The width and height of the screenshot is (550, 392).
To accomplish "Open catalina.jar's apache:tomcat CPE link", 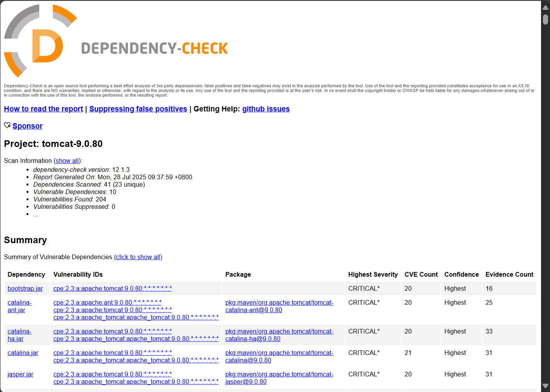I will pyautogui.click(x=113, y=353).
